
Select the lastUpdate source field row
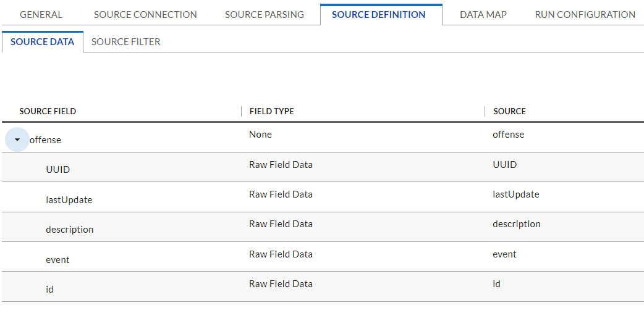click(x=323, y=198)
